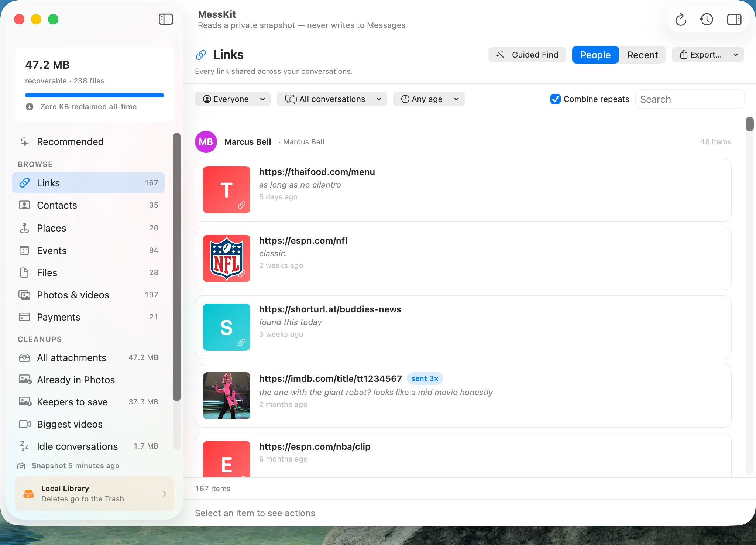Image resolution: width=756 pixels, height=545 pixels.
Task: Click the Keepers to save icon
Action: pyautogui.click(x=25, y=402)
